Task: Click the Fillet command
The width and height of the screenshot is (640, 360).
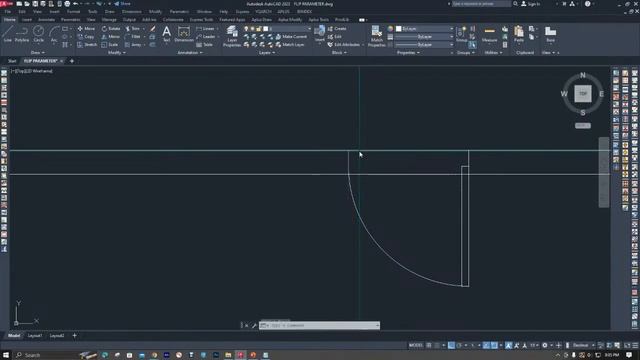Action: coord(133,37)
